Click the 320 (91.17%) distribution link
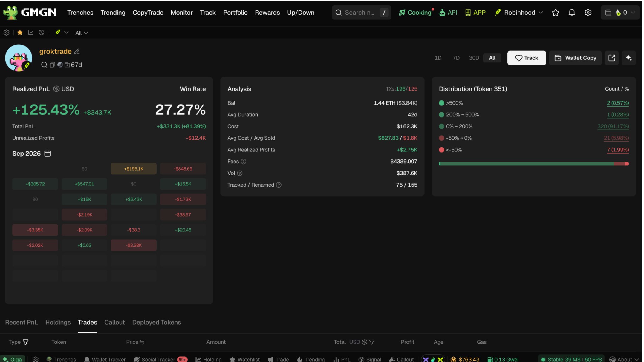 [613, 126]
